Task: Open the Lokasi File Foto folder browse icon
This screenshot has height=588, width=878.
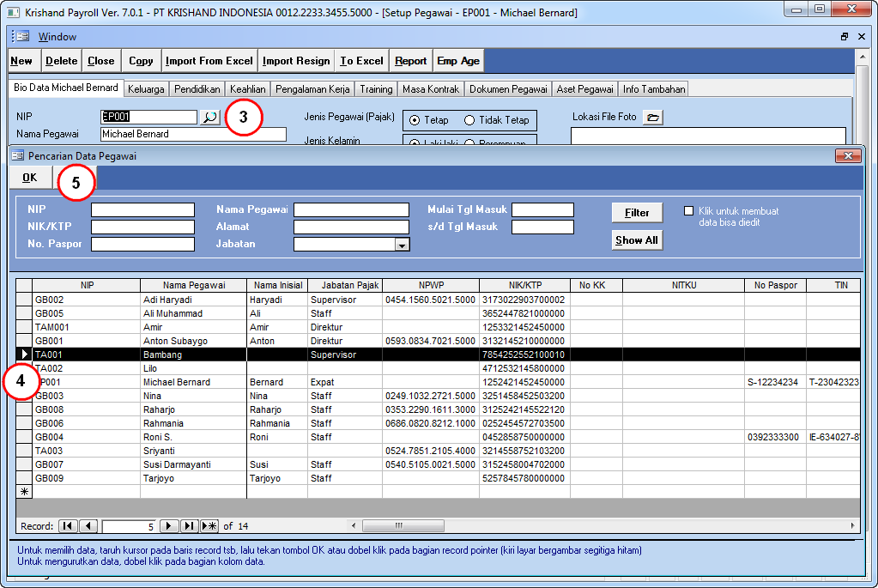Action: click(x=652, y=118)
